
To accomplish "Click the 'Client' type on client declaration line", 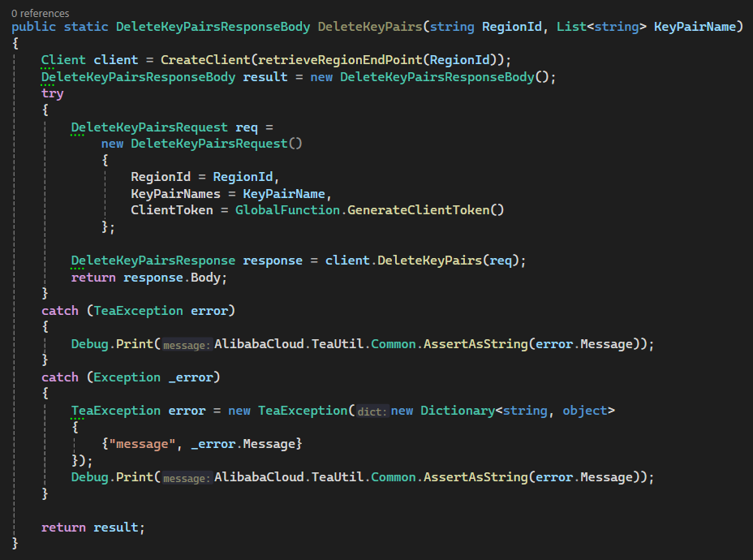I will point(63,60).
